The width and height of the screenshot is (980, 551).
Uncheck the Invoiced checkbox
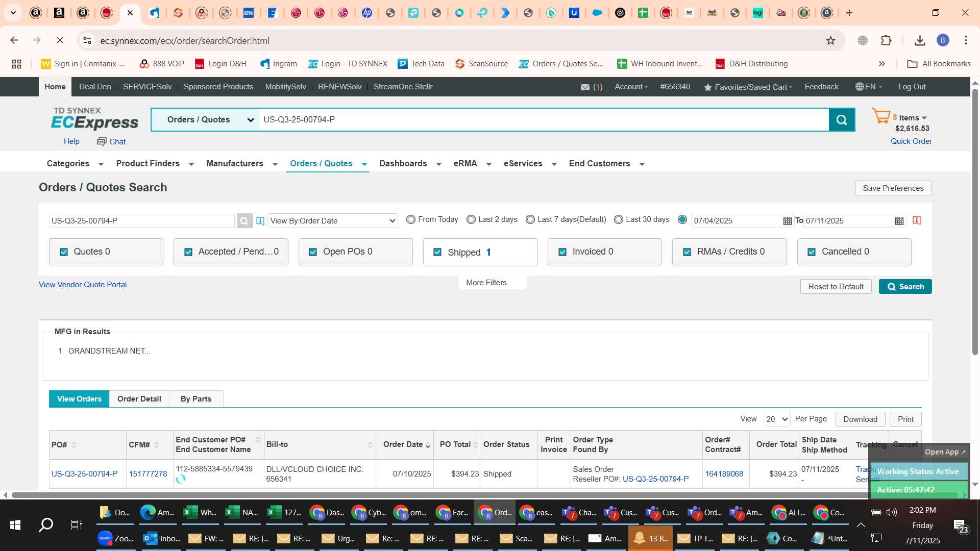coord(562,252)
